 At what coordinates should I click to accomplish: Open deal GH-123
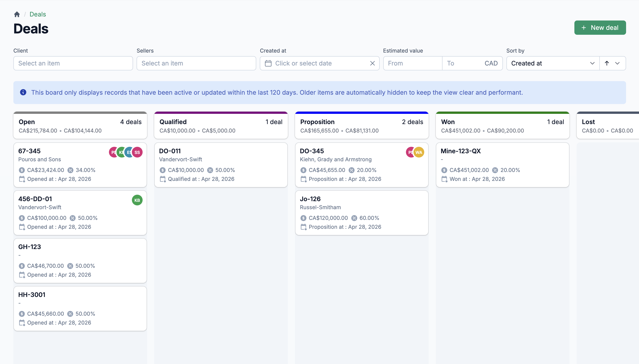pos(80,261)
